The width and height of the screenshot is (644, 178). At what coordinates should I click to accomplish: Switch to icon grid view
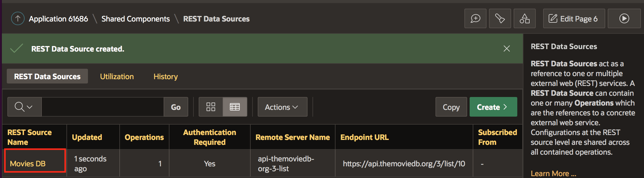pyautogui.click(x=211, y=107)
